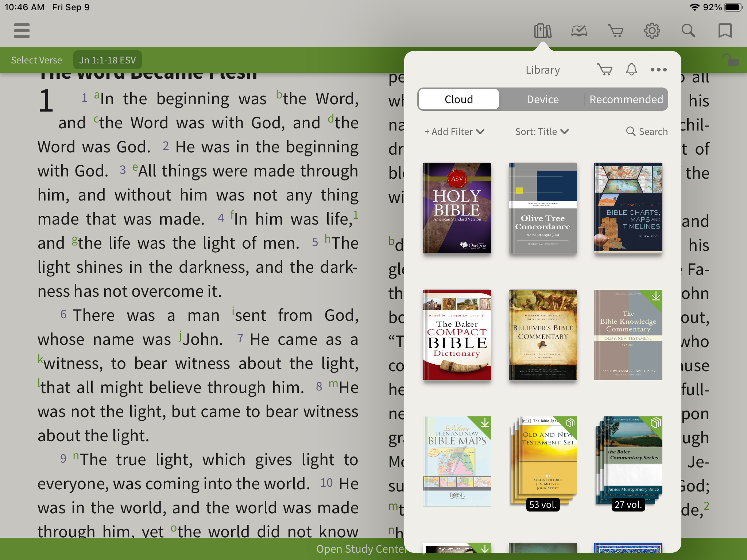Tap footnote 1 after 'was life,'

[x=356, y=215]
